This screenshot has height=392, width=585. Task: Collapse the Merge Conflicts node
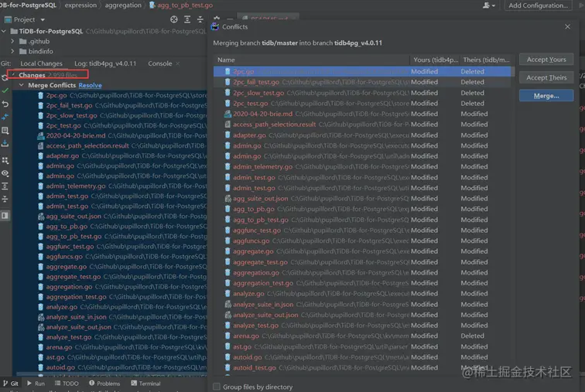(21, 85)
